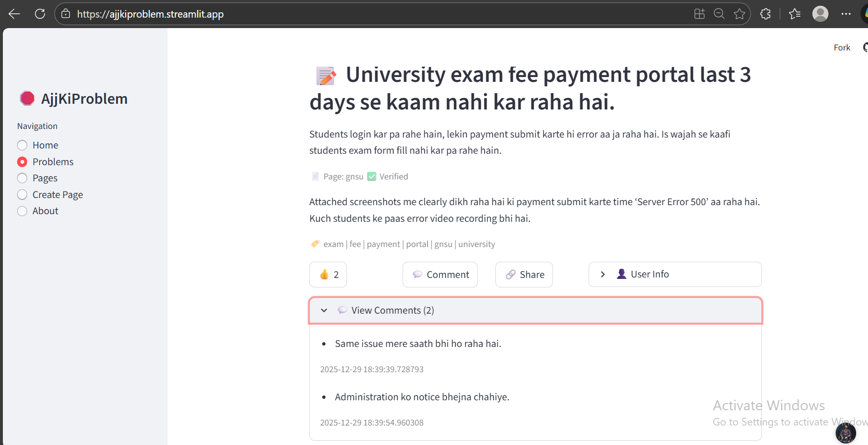The width and height of the screenshot is (868, 445).
Task: Click the Comment button
Action: tap(440, 275)
